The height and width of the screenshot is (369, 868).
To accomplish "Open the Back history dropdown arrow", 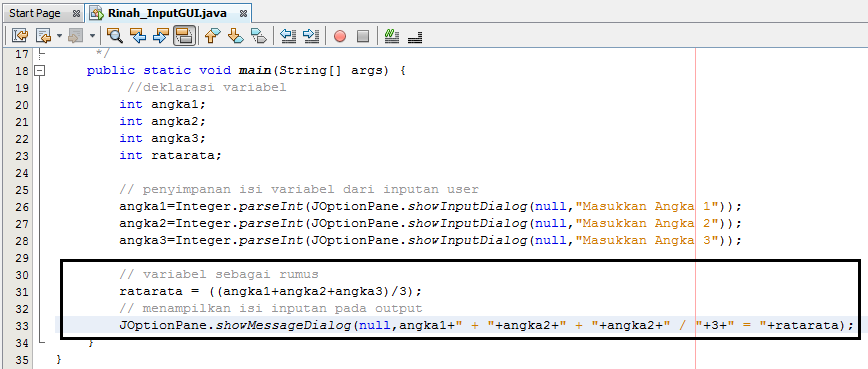I will pos(59,36).
